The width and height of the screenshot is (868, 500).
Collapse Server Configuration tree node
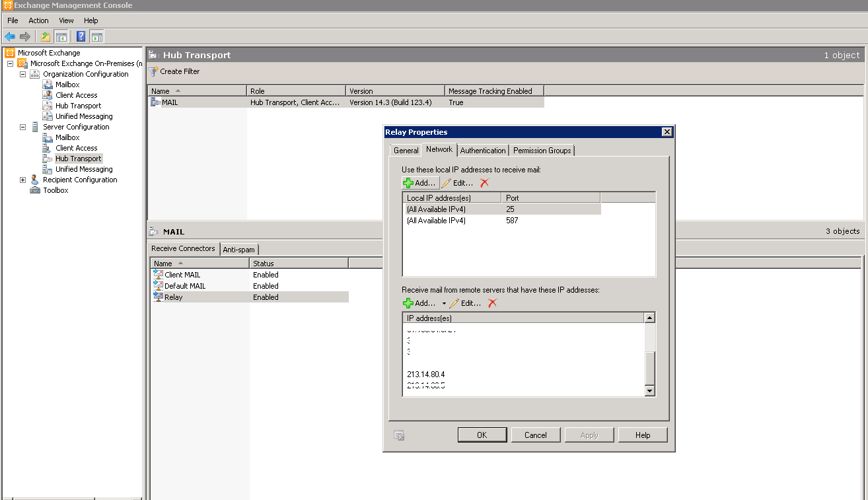[x=23, y=127]
